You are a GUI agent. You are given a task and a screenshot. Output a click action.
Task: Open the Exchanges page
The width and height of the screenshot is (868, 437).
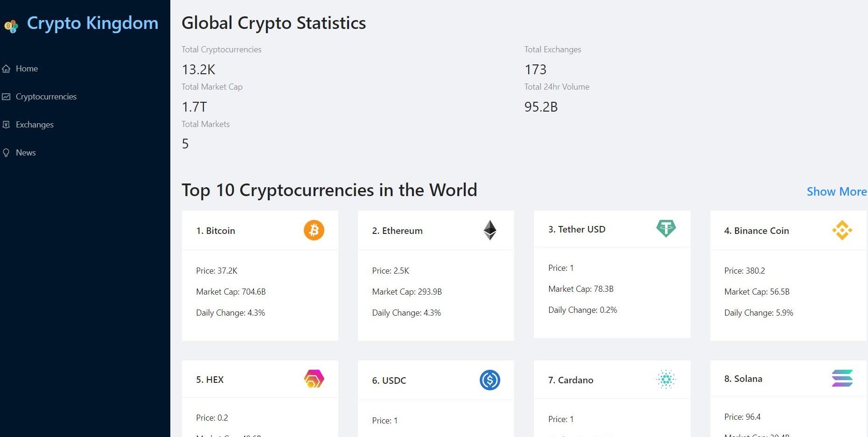(x=35, y=125)
